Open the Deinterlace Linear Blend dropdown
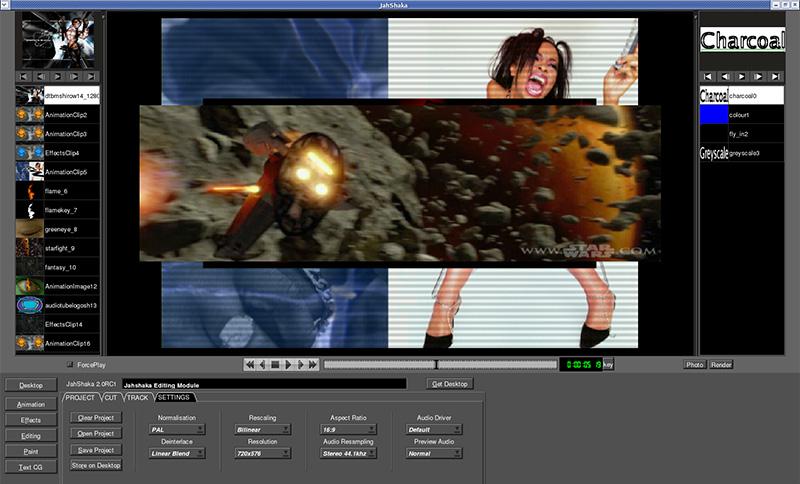Viewport: 800px width, 484px height. pyautogui.click(x=177, y=453)
